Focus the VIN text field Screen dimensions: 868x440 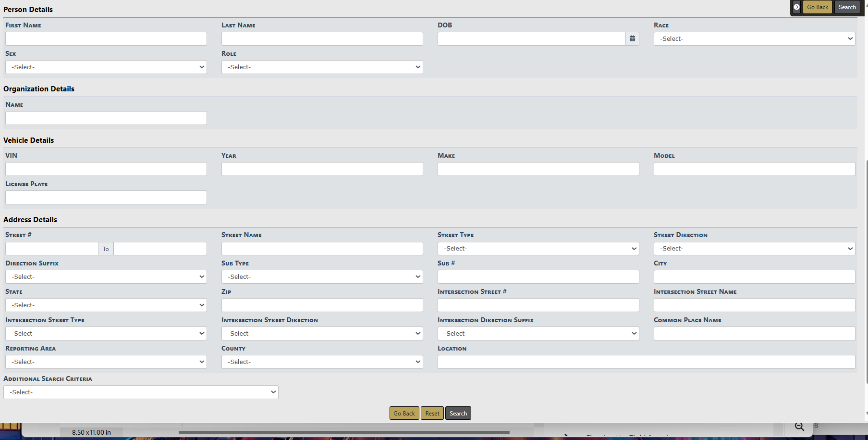click(106, 169)
